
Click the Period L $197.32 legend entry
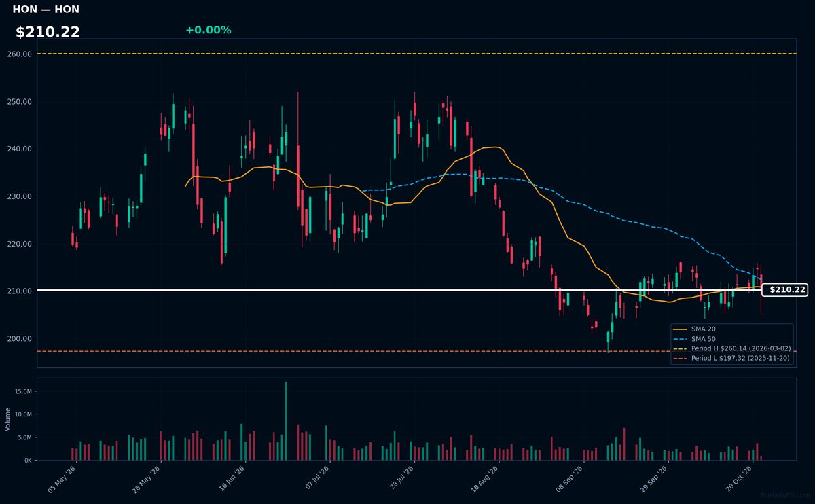point(731,358)
